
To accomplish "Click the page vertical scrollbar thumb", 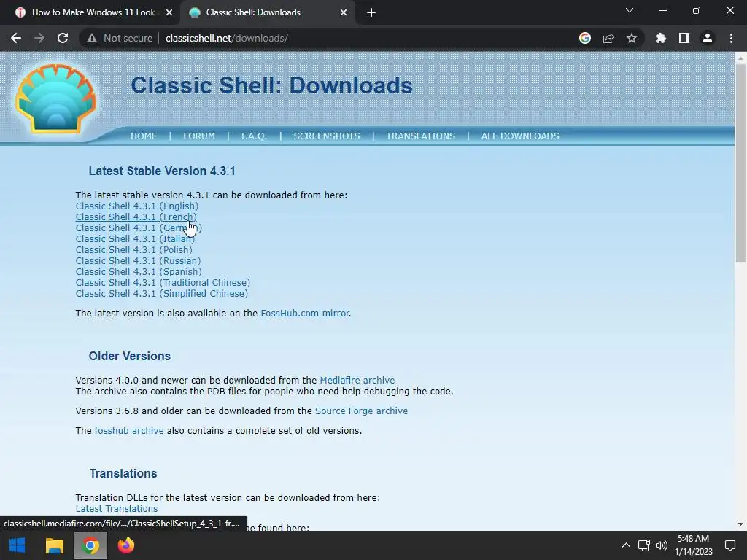I will [x=740, y=163].
